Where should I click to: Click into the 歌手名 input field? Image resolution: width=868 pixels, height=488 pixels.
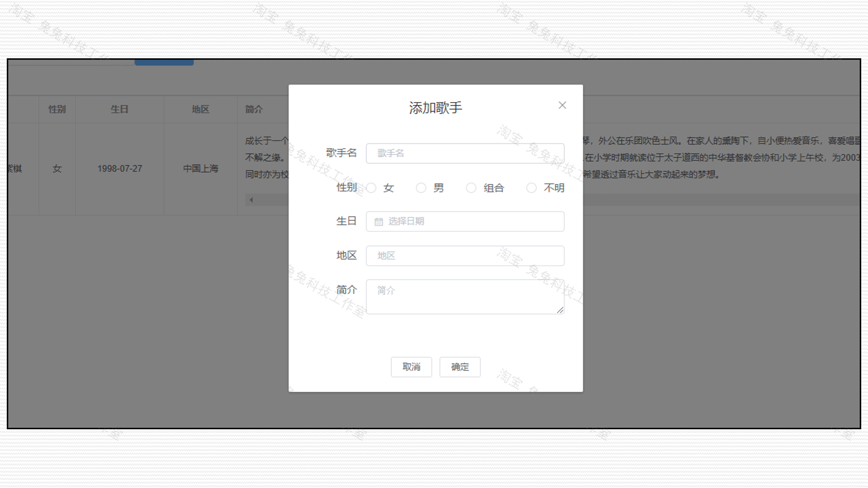point(465,153)
